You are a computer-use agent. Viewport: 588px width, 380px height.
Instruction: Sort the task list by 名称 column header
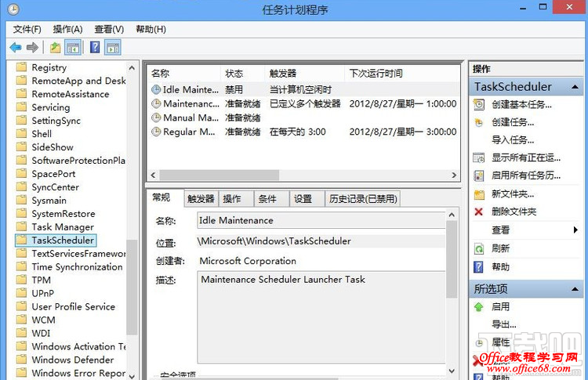coord(183,74)
